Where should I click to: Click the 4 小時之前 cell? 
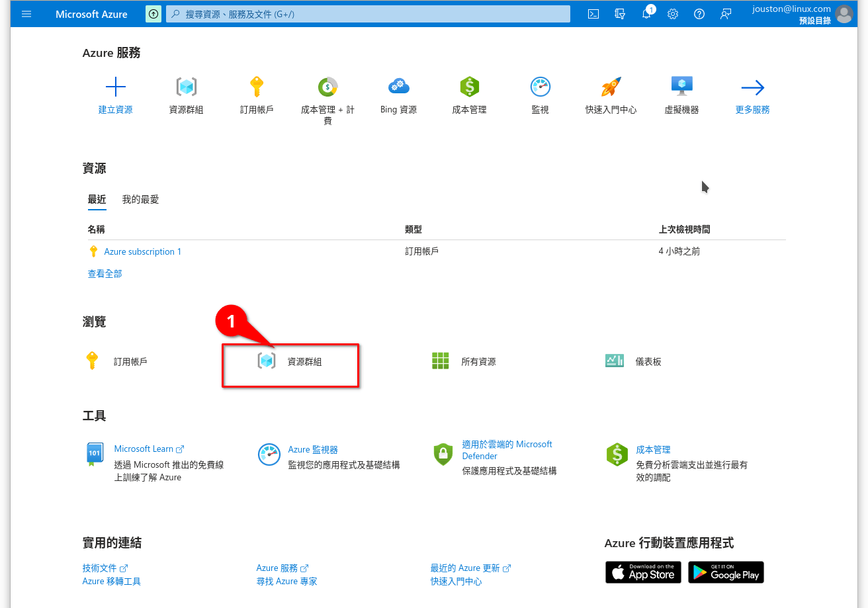[x=679, y=251]
